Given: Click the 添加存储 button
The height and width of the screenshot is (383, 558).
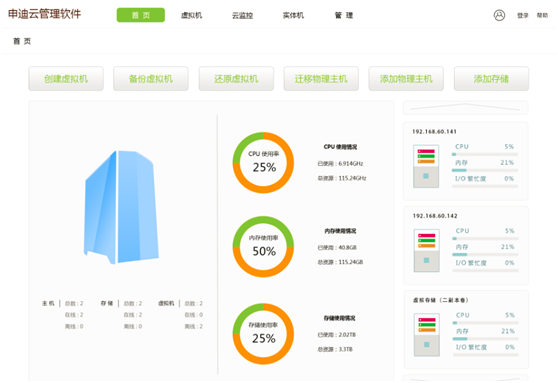Looking at the screenshot, I should [x=491, y=79].
